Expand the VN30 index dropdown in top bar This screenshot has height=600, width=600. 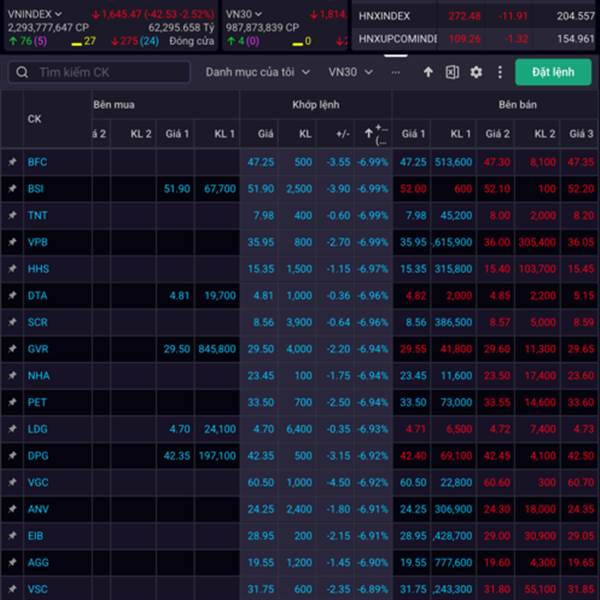click(x=258, y=14)
